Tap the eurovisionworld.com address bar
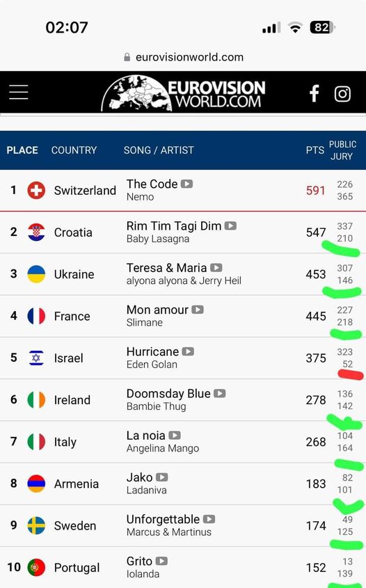Image resolution: width=366 pixels, height=588 pixels. tap(184, 57)
